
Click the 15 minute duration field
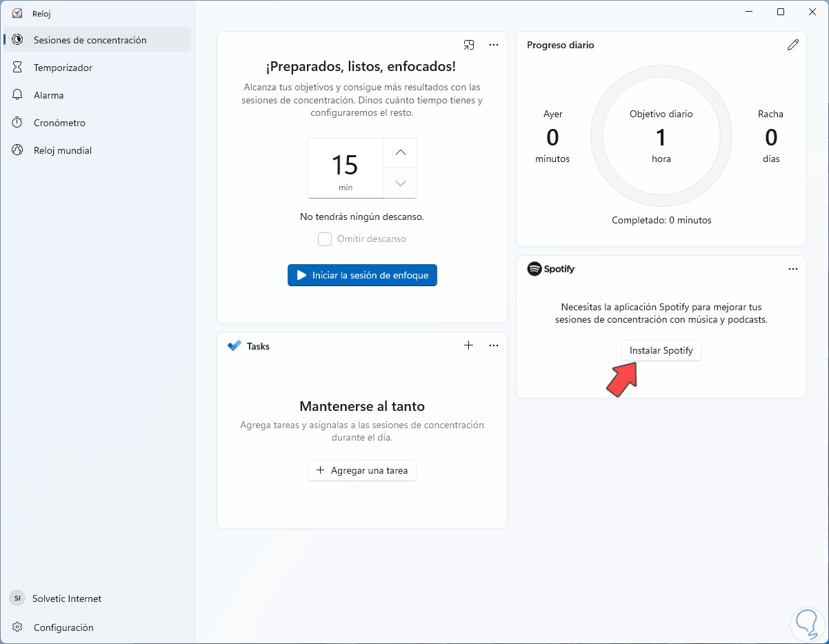click(345, 168)
